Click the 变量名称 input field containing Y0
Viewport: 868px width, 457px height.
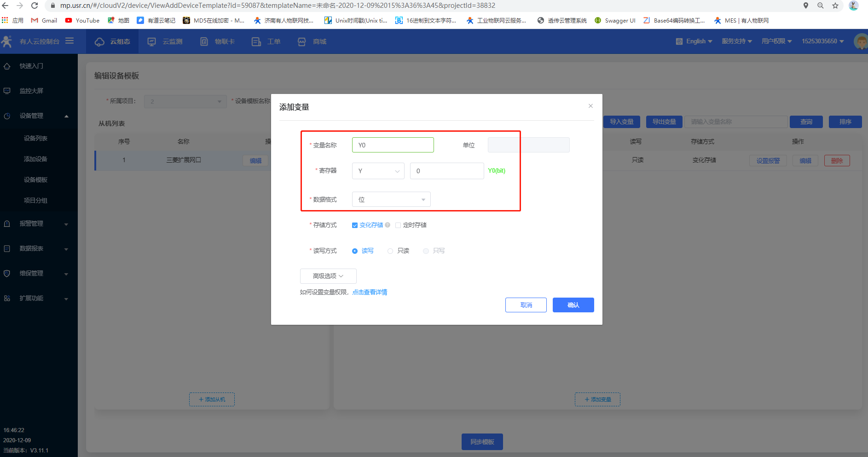coord(393,145)
